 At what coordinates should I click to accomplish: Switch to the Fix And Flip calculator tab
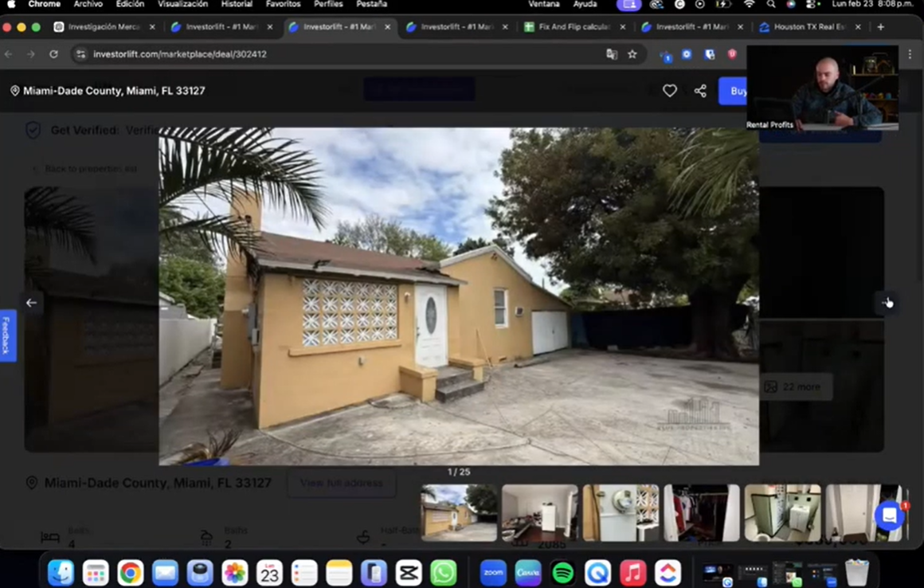[574, 27]
